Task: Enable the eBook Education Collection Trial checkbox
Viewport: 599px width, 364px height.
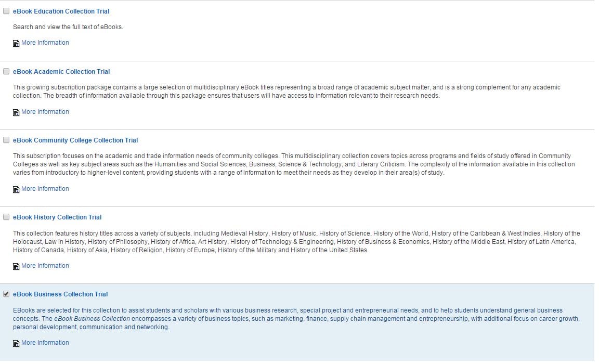Action: click(6, 10)
